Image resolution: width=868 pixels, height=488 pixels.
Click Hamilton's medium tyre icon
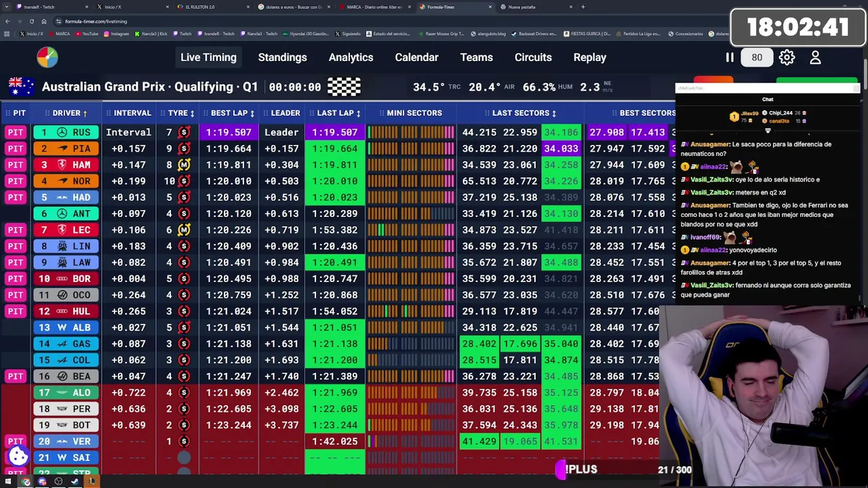point(184,165)
